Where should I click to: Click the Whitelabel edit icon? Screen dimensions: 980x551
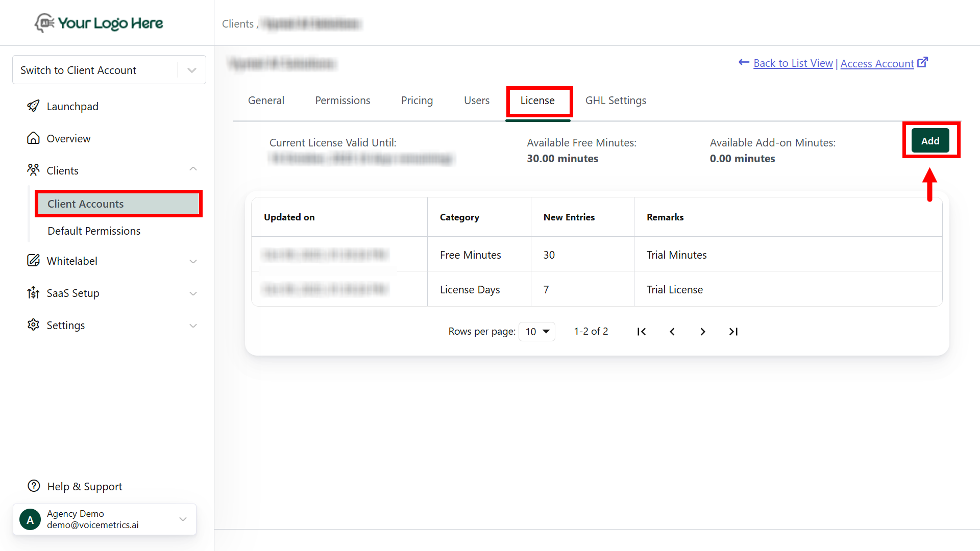point(33,261)
